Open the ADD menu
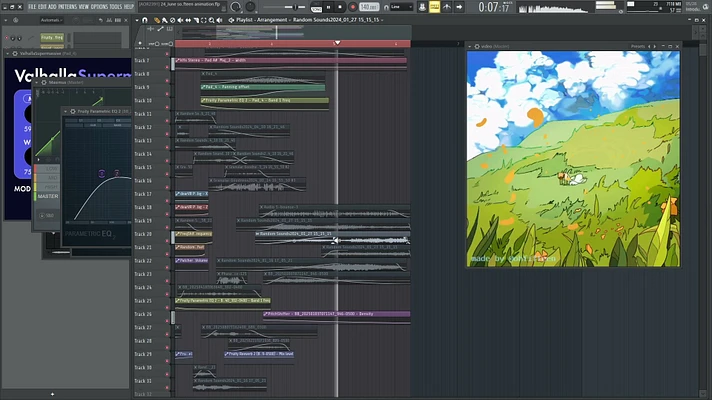Viewport: 712px width, 400px height. point(52,7)
